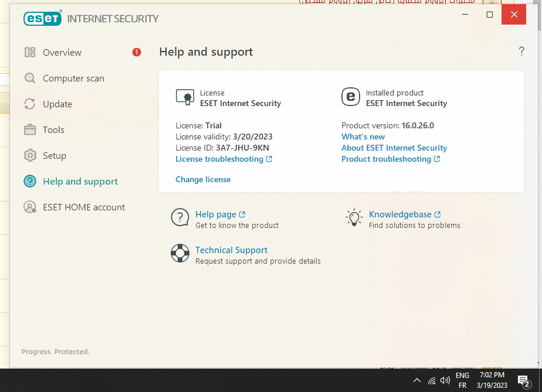Screen dimensions: 542x392
Task: Maximize the ESET window
Action: 489,15
